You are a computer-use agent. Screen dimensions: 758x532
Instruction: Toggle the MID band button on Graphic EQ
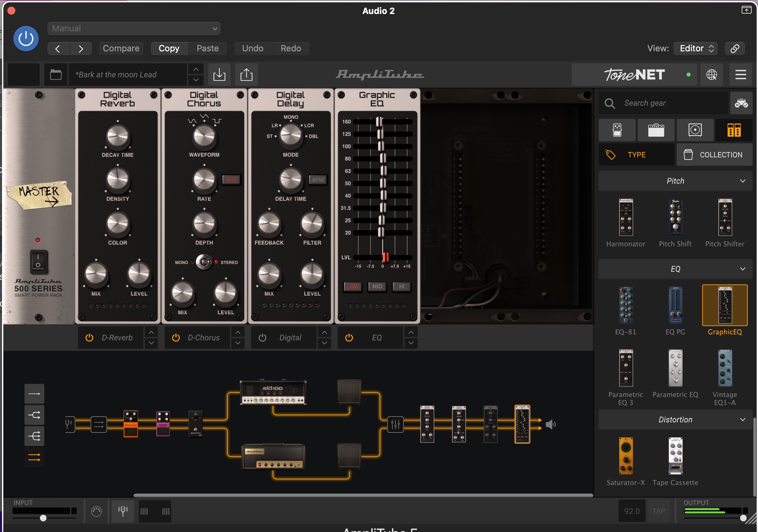377,287
